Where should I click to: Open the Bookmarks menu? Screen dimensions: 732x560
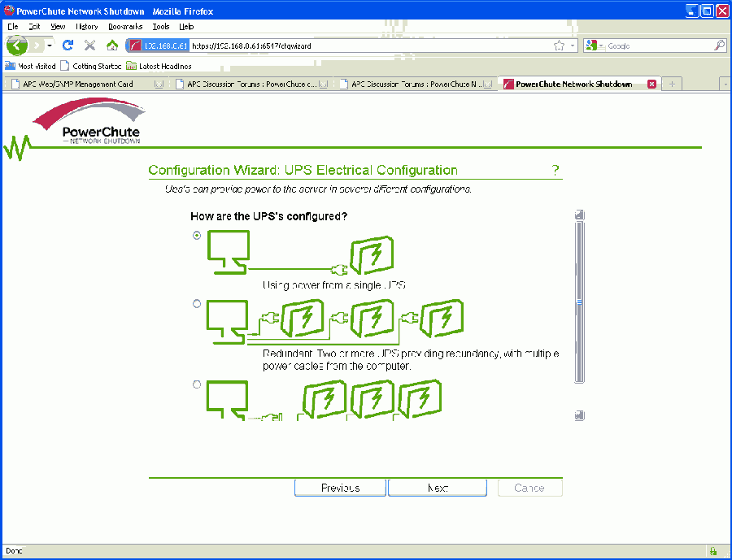coord(124,26)
